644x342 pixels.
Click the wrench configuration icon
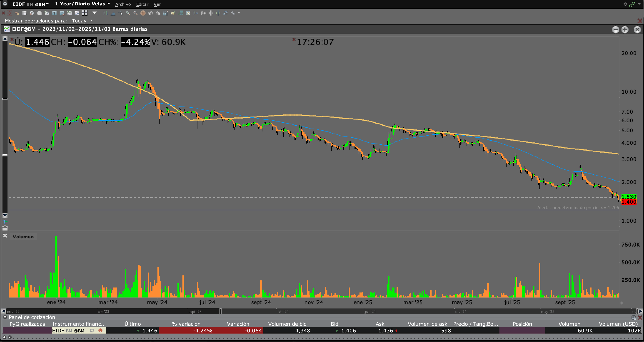tap(233, 13)
